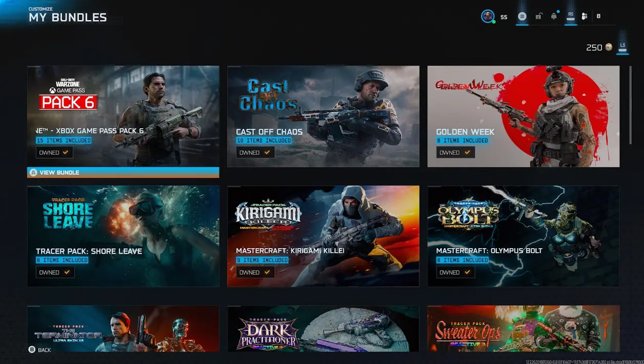
Task: Click '8 Items Included' on Olympus Bolt
Action: [x=462, y=260]
